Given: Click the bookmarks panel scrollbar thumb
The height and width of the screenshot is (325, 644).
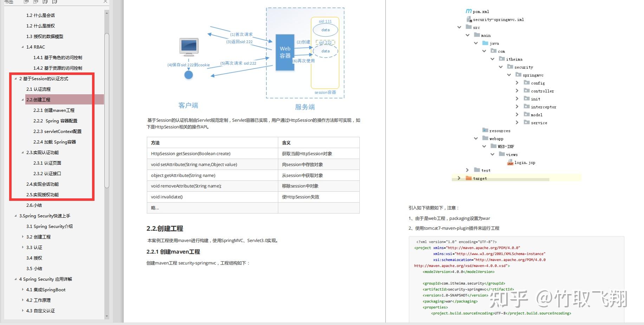Looking at the screenshot, I should [107, 111].
